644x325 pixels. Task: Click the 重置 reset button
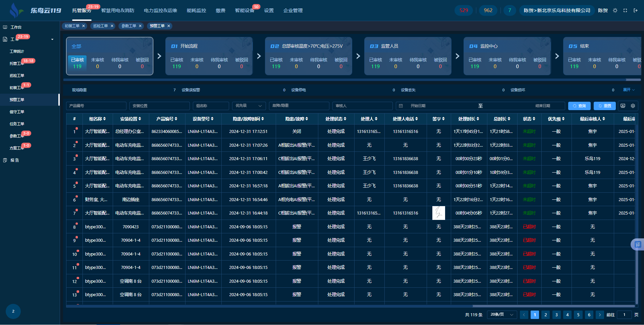tap(604, 106)
